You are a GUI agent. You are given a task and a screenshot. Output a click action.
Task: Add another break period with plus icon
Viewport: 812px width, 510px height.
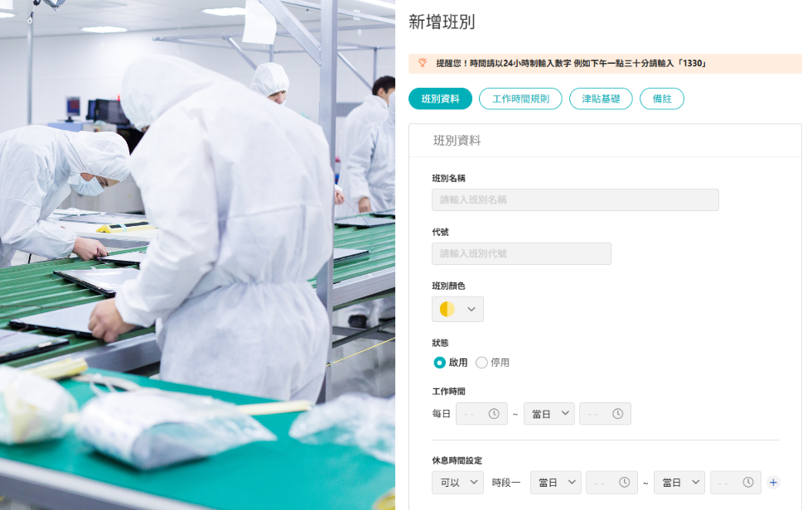tap(773, 482)
